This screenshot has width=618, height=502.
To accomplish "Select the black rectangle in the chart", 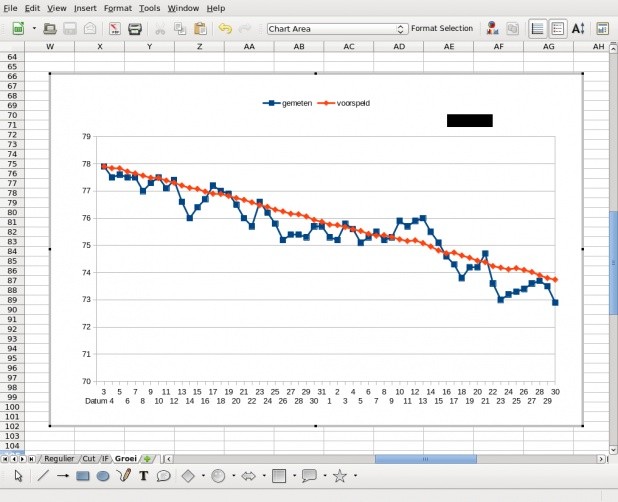I will click(x=470, y=121).
